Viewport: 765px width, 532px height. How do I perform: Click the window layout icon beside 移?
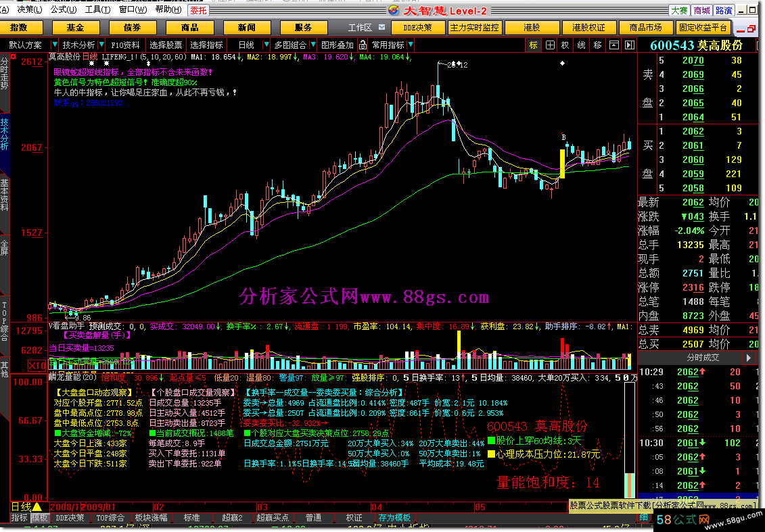tap(613, 45)
